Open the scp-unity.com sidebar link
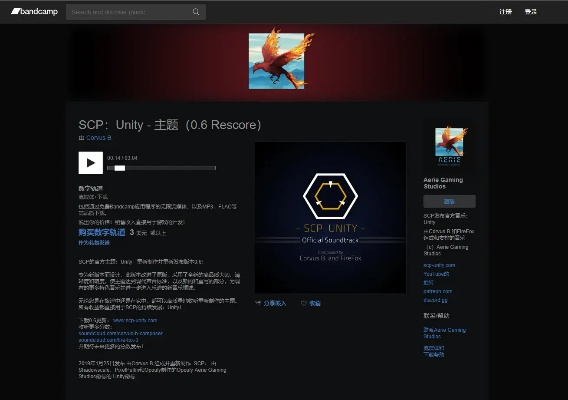This screenshot has height=400, width=568. pos(439,265)
